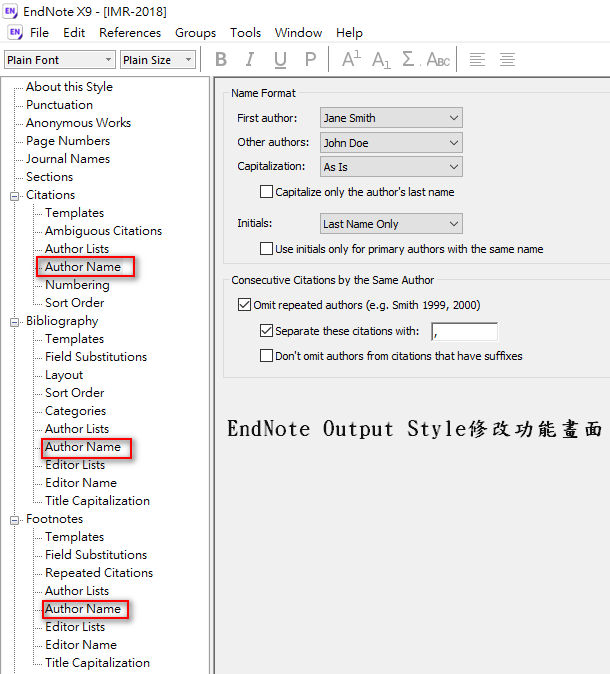This screenshot has width=610, height=674.
Task: Align text left icon
Action: click(477, 59)
